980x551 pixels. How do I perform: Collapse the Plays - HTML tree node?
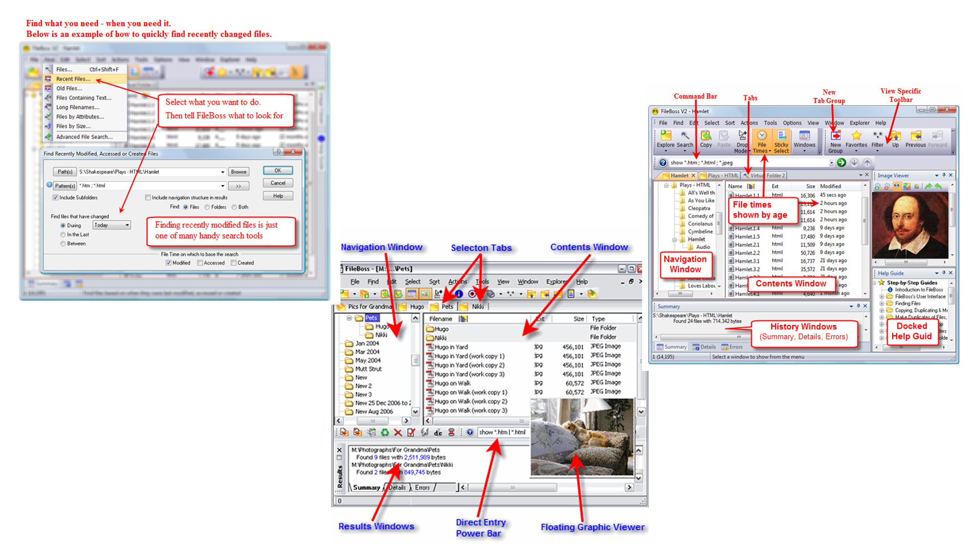click(x=666, y=186)
